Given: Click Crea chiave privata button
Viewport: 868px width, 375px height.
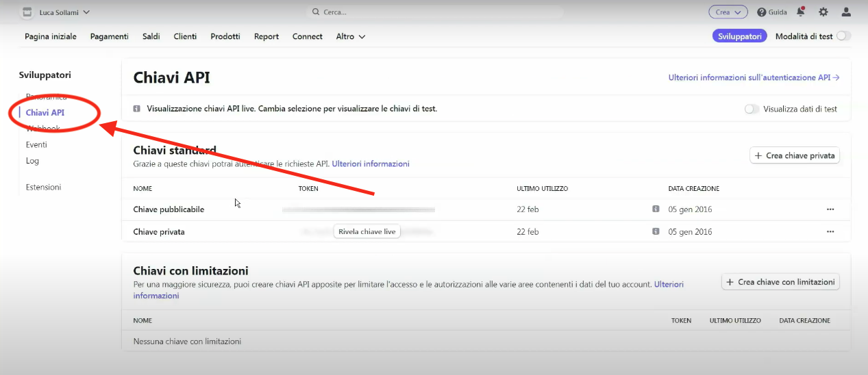Looking at the screenshot, I should 795,156.
